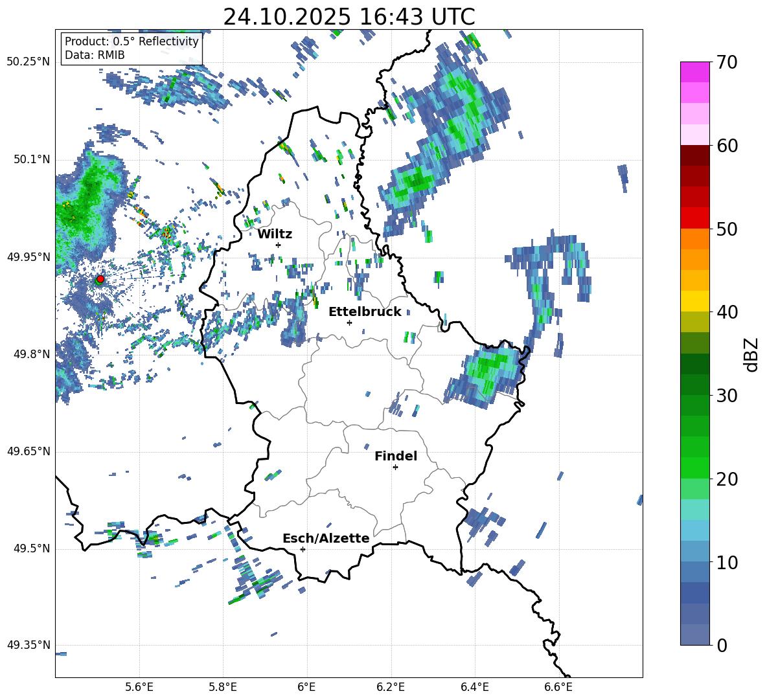Click the 40 colorbar tick label
The height and width of the screenshot is (700, 767).
click(726, 312)
